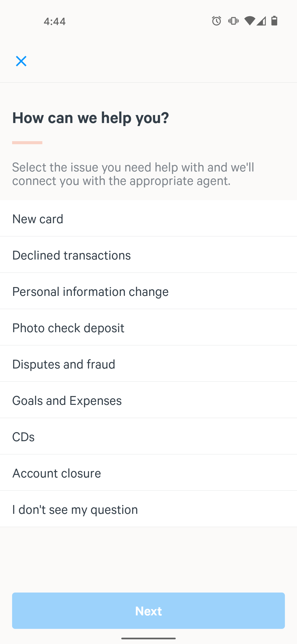Tap the Select the issue description text

pyautogui.click(x=133, y=174)
